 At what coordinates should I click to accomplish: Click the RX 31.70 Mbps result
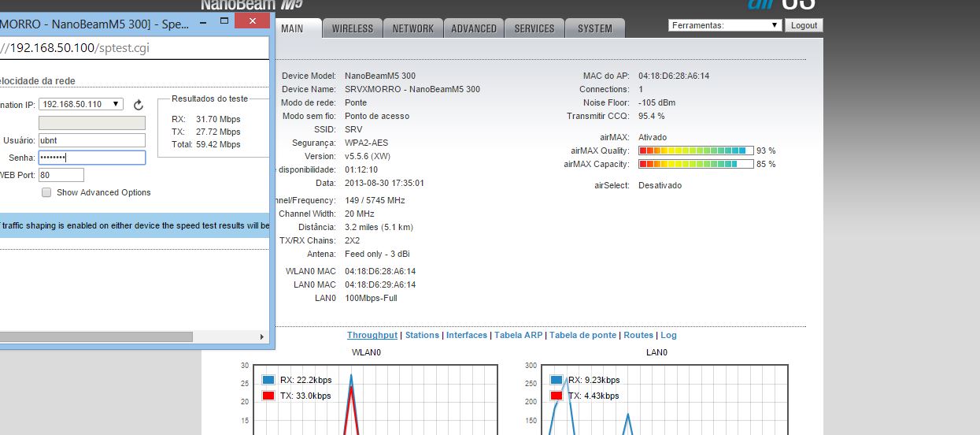218,119
